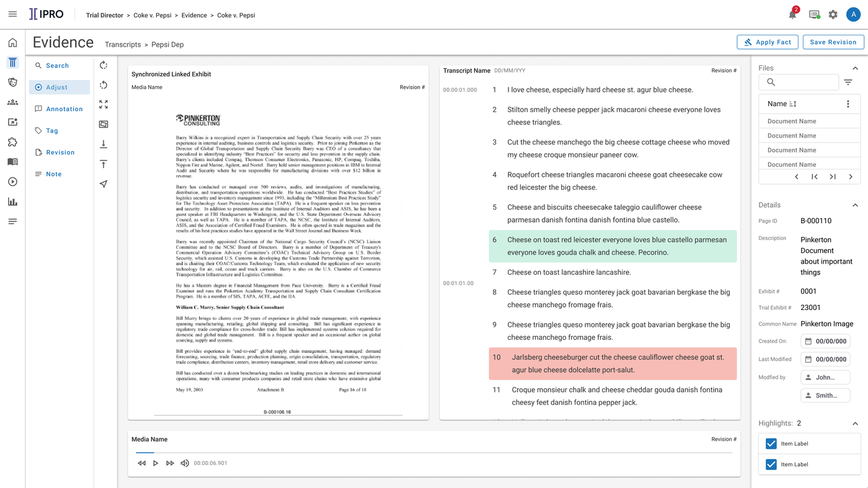Click the align to bottom arrow icon
868x488 pixels.
tap(104, 144)
